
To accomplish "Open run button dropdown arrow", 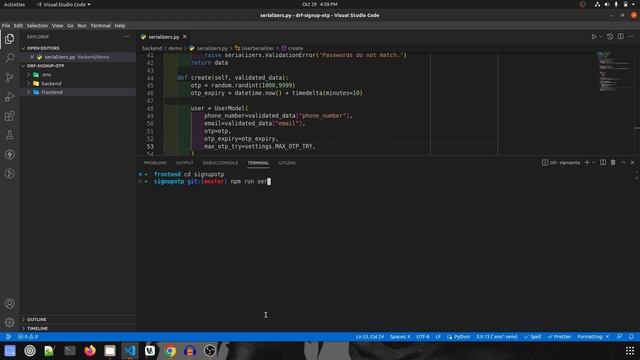I will tap(600, 37).
